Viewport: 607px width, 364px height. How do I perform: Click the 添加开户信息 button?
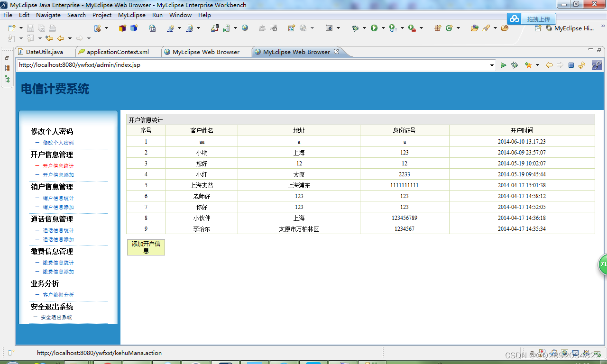[146, 247]
